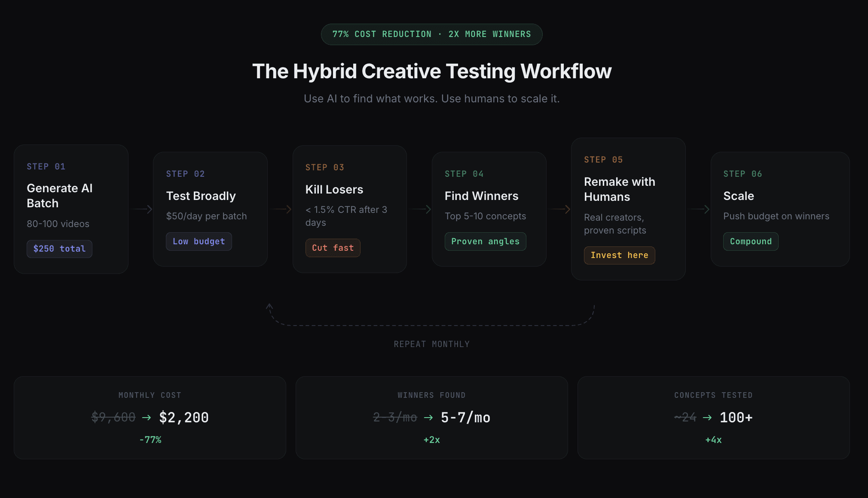Screen dimensions: 868x498
Task: Click the Compound badge in Step 06
Action: click(751, 241)
